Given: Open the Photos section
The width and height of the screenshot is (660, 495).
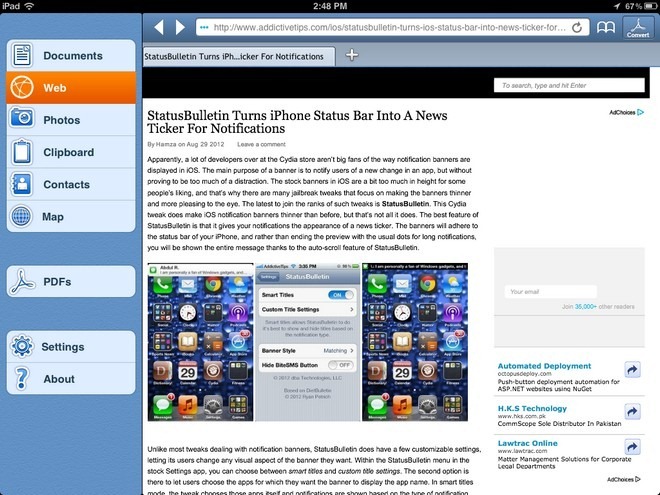Looking at the screenshot, I should coord(71,120).
